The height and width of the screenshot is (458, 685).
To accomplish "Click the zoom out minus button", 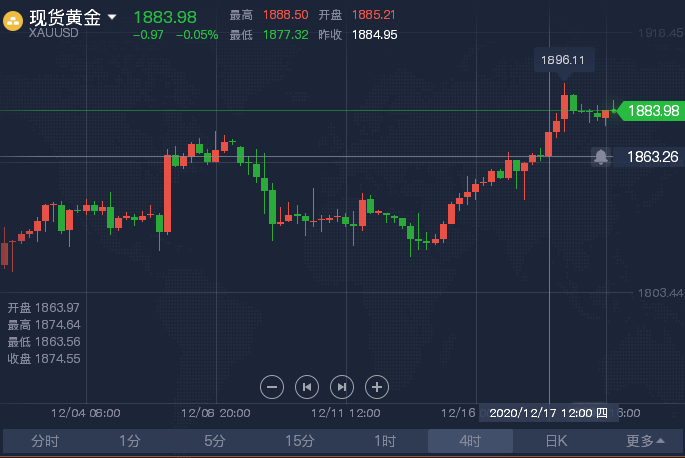I will (x=272, y=387).
